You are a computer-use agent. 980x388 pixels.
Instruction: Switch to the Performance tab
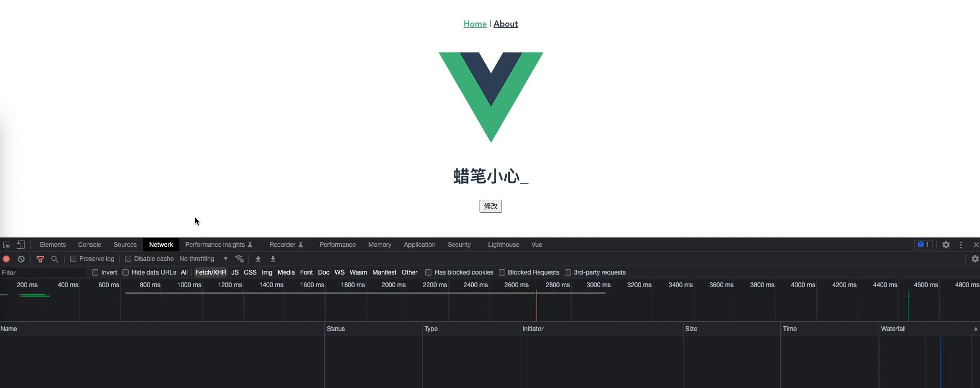(337, 245)
